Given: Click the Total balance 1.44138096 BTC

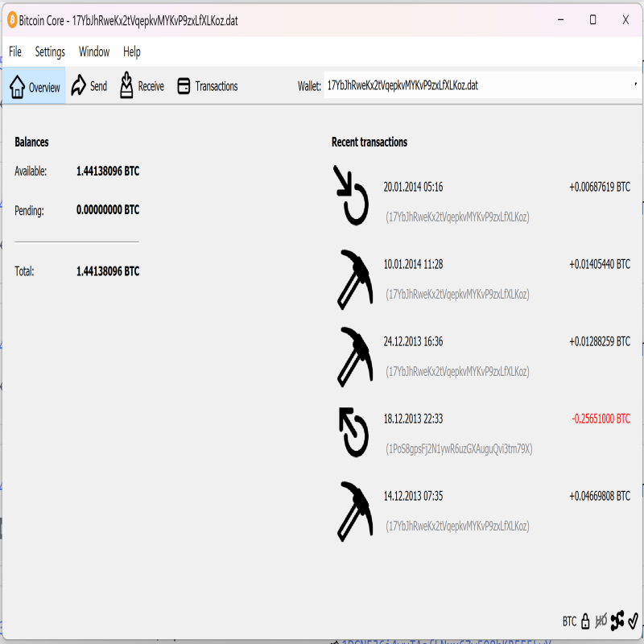Looking at the screenshot, I should (x=108, y=271).
